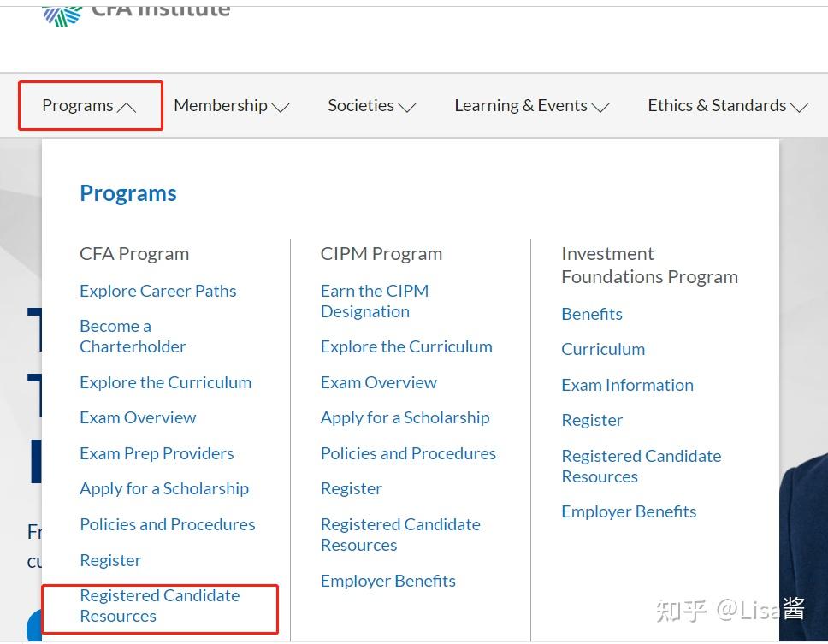
Task: Click Investment Foundations Benefits link
Action: (591, 314)
